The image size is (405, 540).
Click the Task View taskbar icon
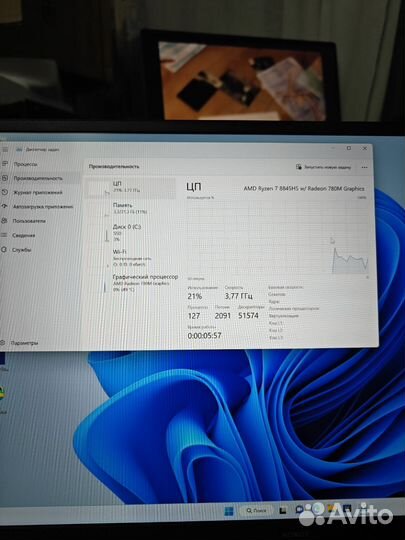coord(283,510)
